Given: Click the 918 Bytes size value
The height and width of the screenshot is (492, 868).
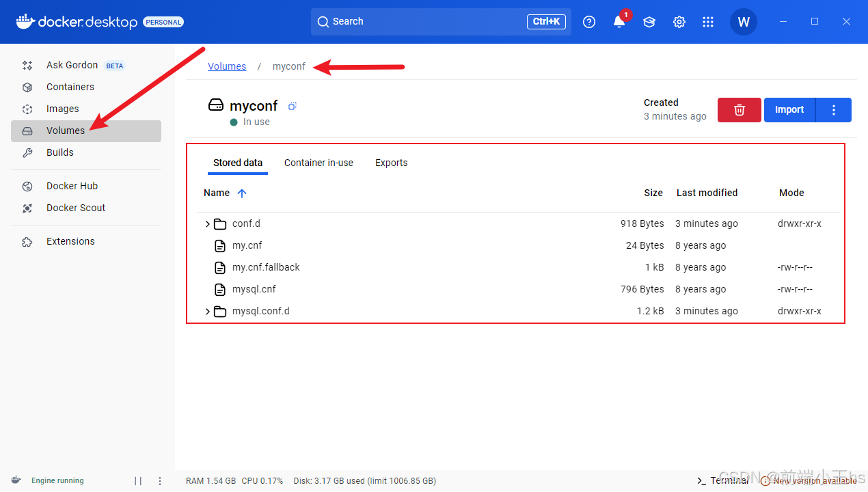Looking at the screenshot, I should click(642, 224).
